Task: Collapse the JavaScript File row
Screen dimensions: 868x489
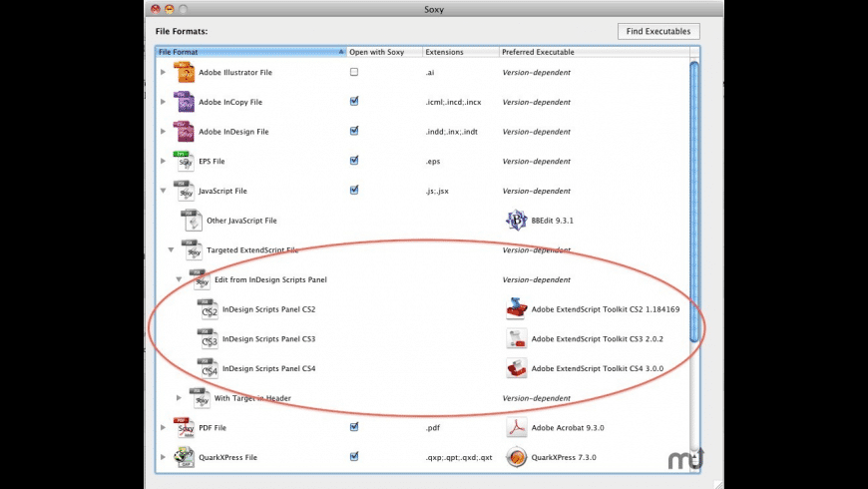Action: 164,191
